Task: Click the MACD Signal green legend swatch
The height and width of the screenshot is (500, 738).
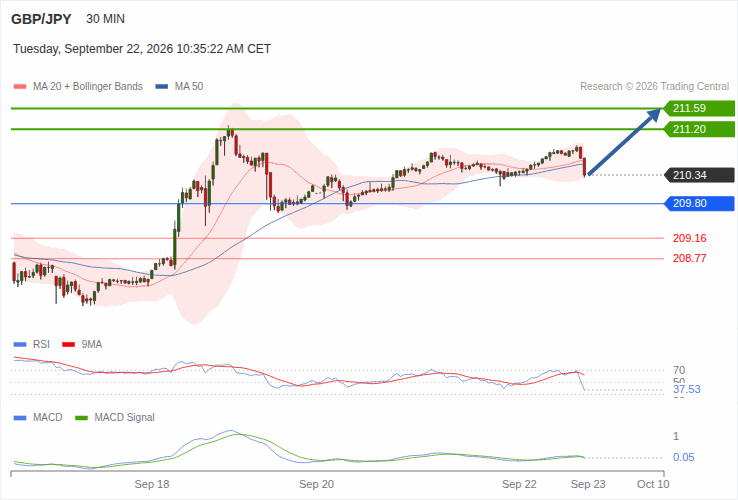Action: (x=81, y=418)
